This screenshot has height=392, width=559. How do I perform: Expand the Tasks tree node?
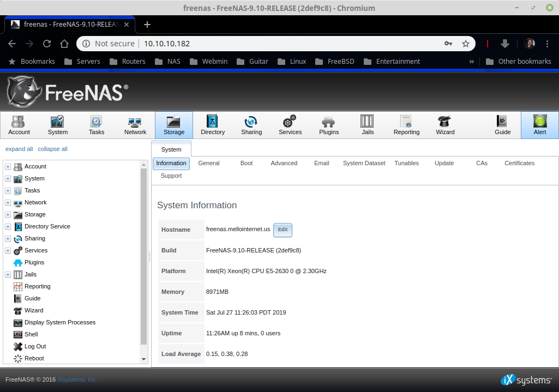[x=8, y=191]
